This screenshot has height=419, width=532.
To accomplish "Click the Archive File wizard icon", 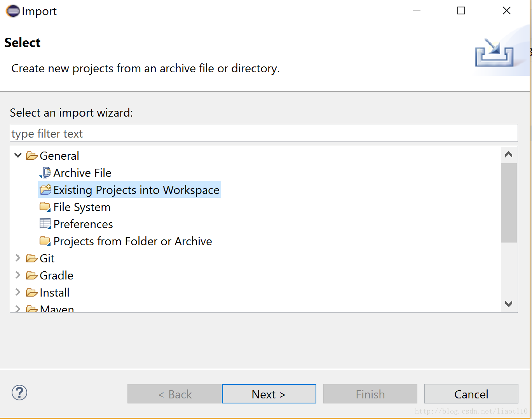I will (45, 173).
